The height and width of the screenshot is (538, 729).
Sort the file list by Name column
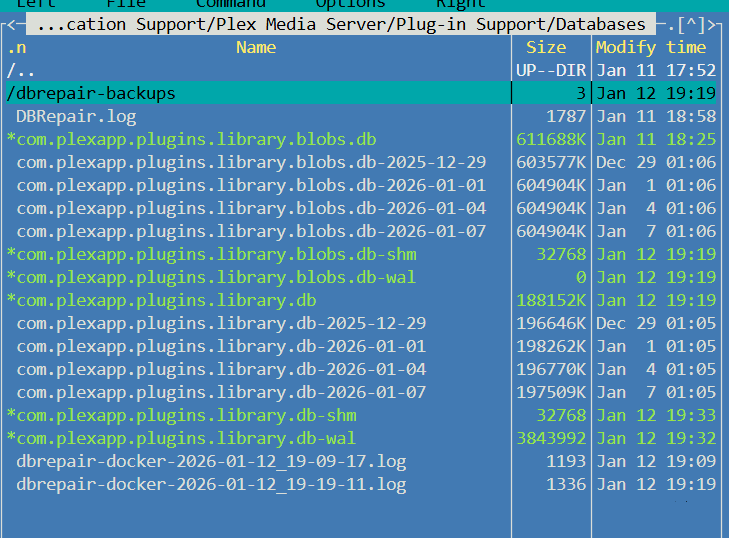[x=256, y=47]
